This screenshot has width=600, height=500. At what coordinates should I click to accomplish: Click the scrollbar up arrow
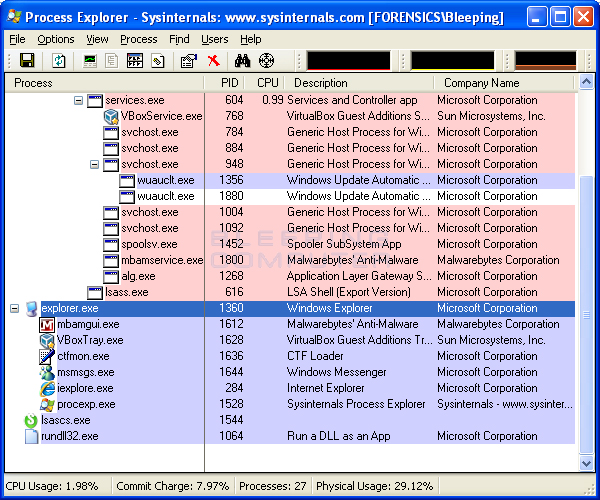pyautogui.click(x=586, y=82)
